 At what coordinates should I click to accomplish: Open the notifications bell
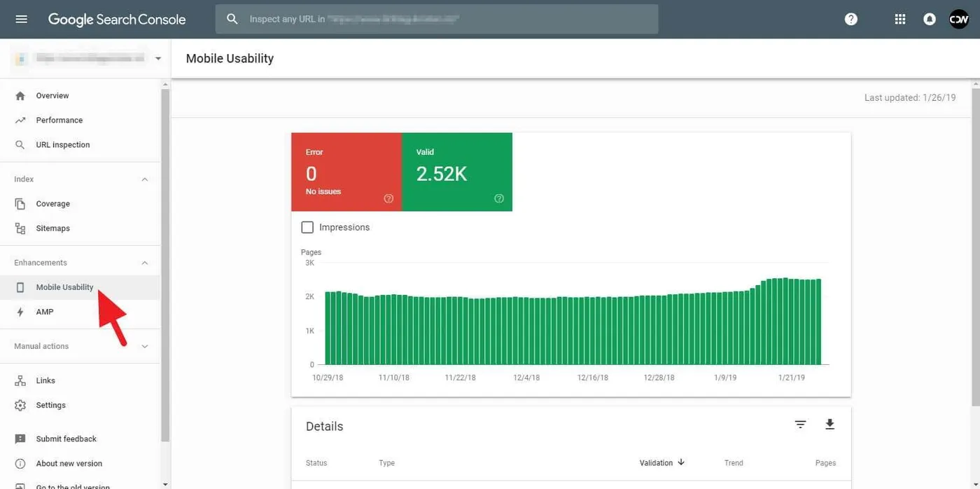click(x=930, y=19)
